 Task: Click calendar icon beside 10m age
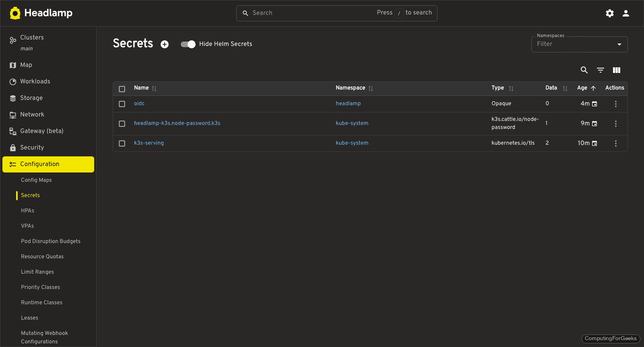[x=594, y=143]
